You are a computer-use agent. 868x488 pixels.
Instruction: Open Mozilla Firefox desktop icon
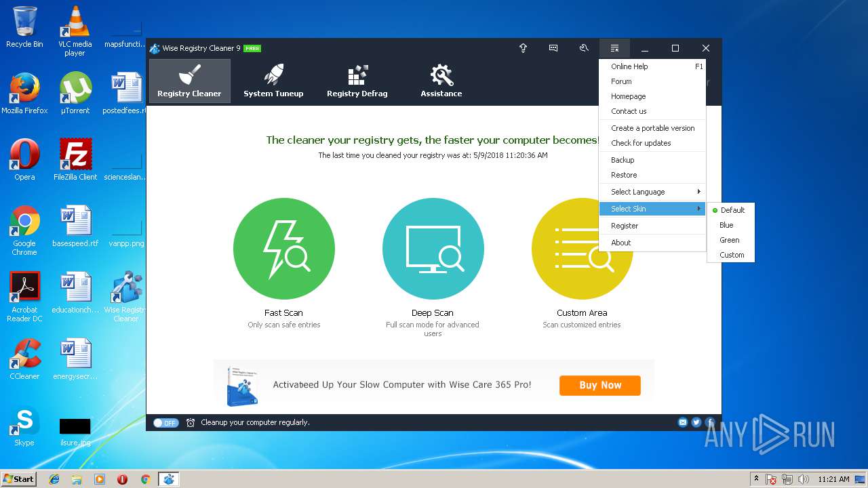[24, 94]
